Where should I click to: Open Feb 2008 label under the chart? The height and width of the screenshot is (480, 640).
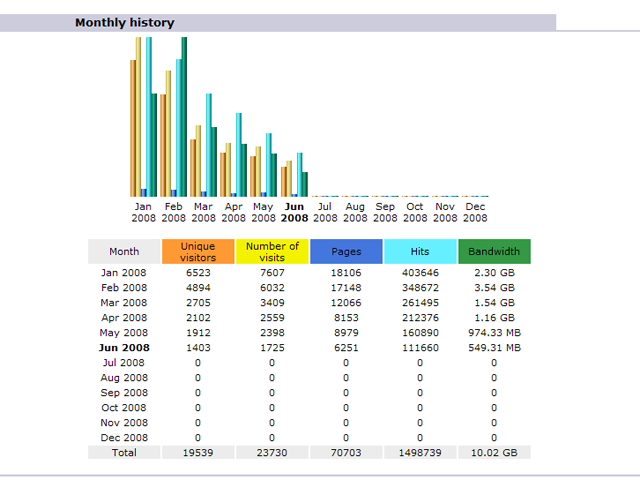[x=173, y=212]
